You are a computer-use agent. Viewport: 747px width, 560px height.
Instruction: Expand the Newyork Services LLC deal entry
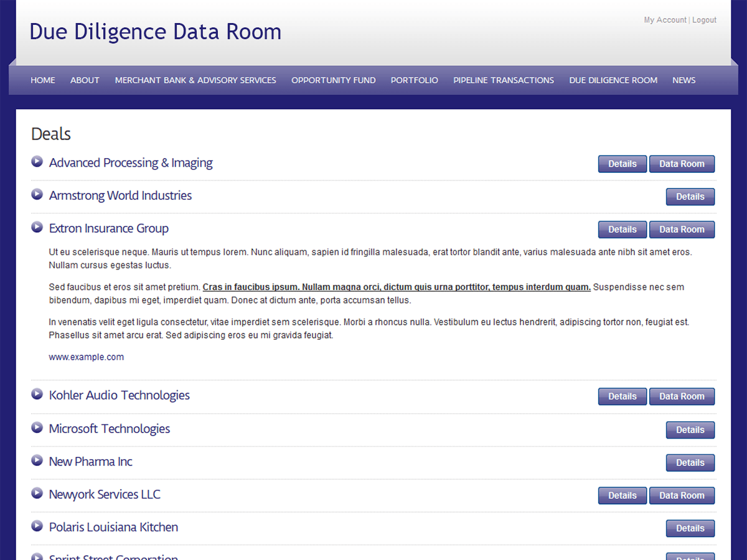[37, 492]
